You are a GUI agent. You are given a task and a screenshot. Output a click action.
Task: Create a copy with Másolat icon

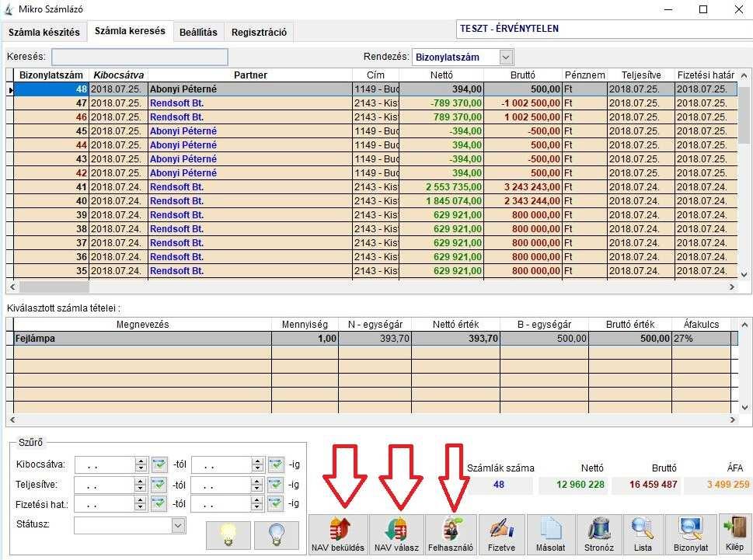551,534
